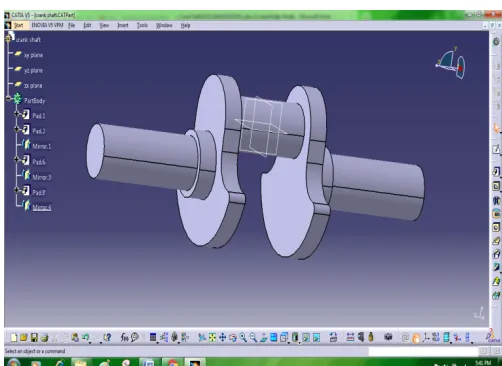This screenshot has width=502, height=366.
Task: Expand the Pad.1 tree node
Action: pyautogui.click(x=16, y=114)
